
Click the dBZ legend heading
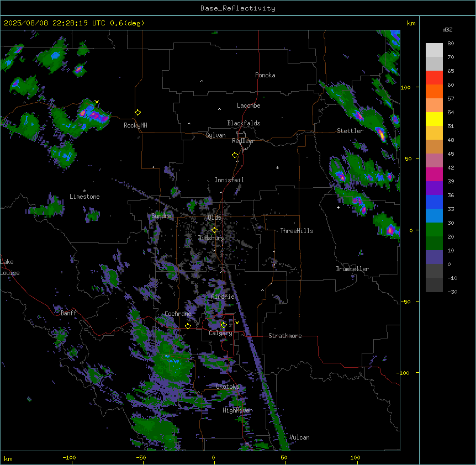click(447, 29)
